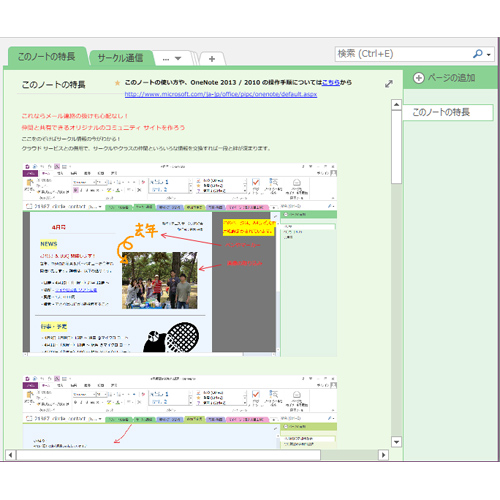The width and height of the screenshot is (500, 500).
Task: Click the vertical scrollbar thumb
Action: [396, 147]
